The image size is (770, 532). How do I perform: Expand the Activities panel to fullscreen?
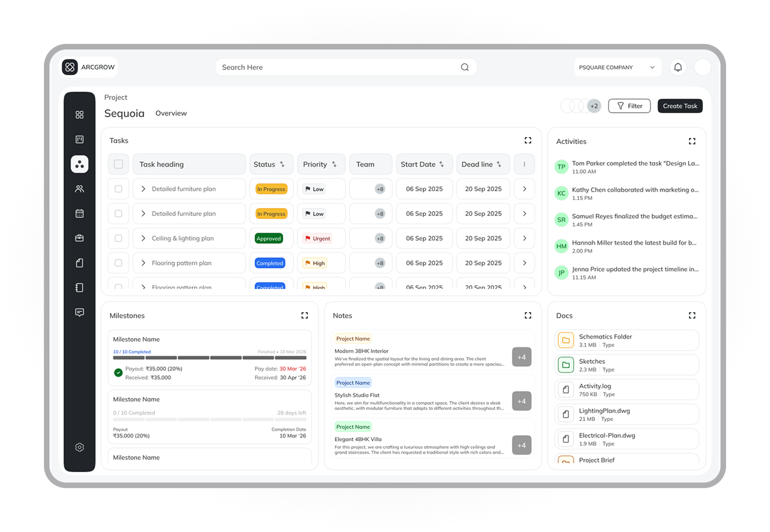click(692, 141)
